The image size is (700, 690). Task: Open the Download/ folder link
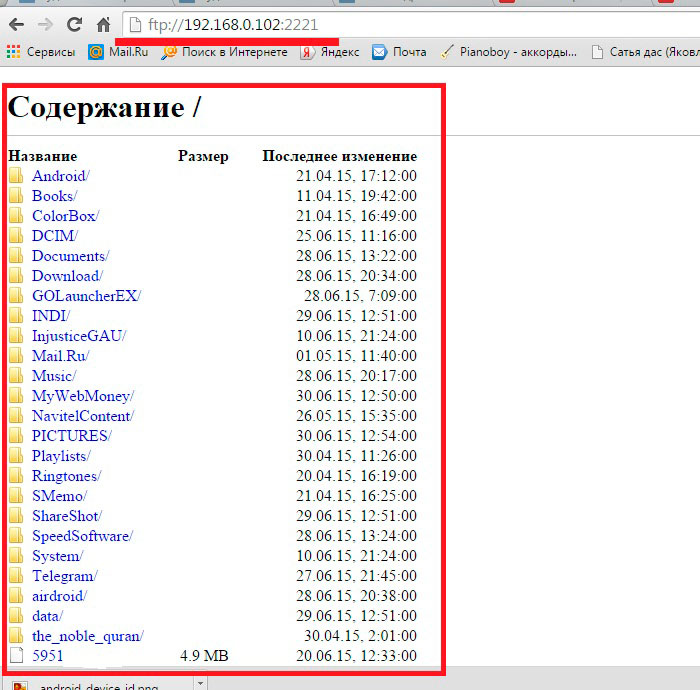point(67,276)
